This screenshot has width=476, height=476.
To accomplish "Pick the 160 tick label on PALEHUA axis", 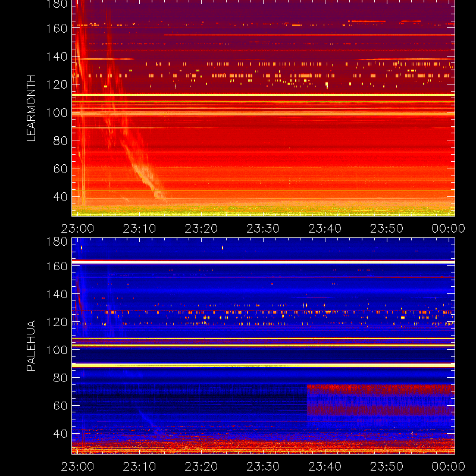I will coord(57,266).
